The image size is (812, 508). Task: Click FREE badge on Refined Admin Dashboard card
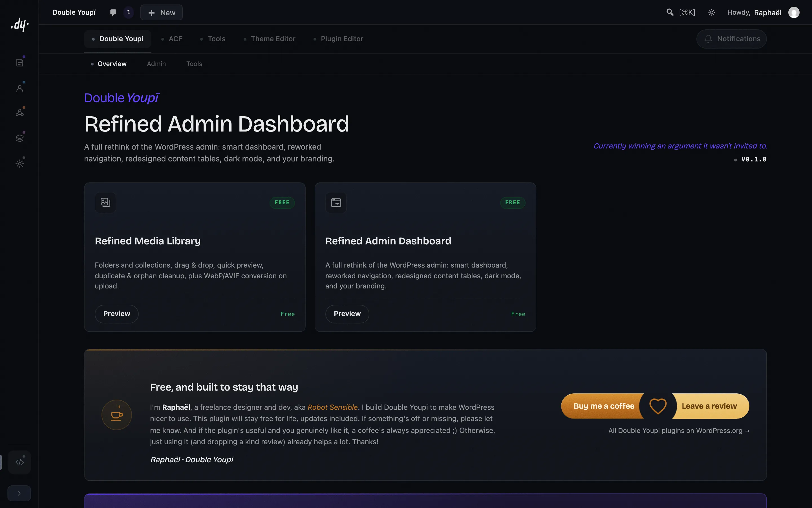coord(513,203)
